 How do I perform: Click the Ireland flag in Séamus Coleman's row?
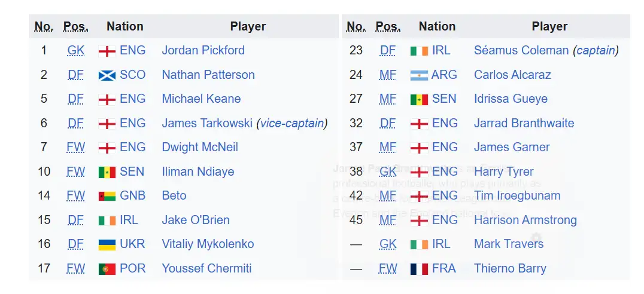click(x=419, y=51)
